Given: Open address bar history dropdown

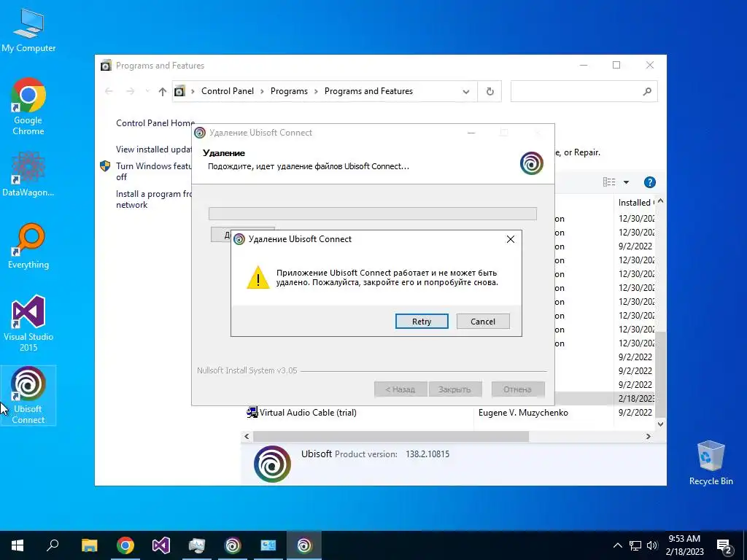Looking at the screenshot, I should point(466,91).
